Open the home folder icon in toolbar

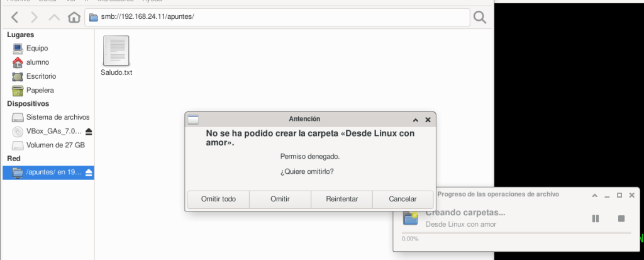(74, 17)
